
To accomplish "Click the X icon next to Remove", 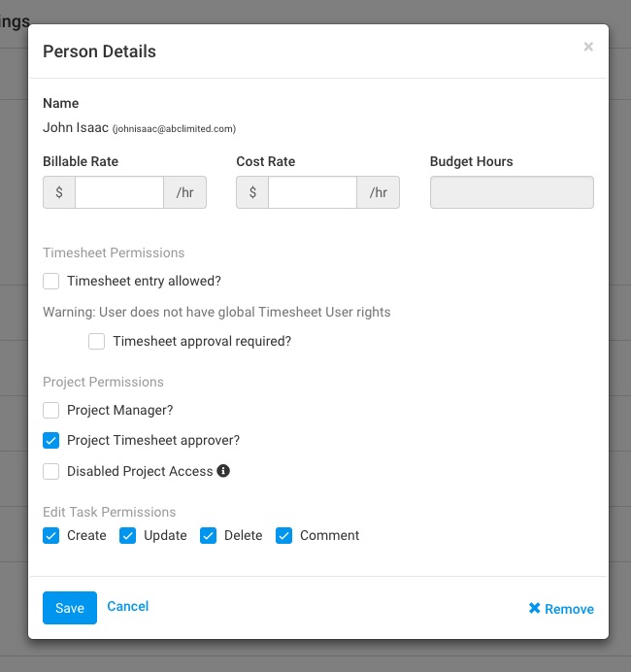I will click(534, 608).
